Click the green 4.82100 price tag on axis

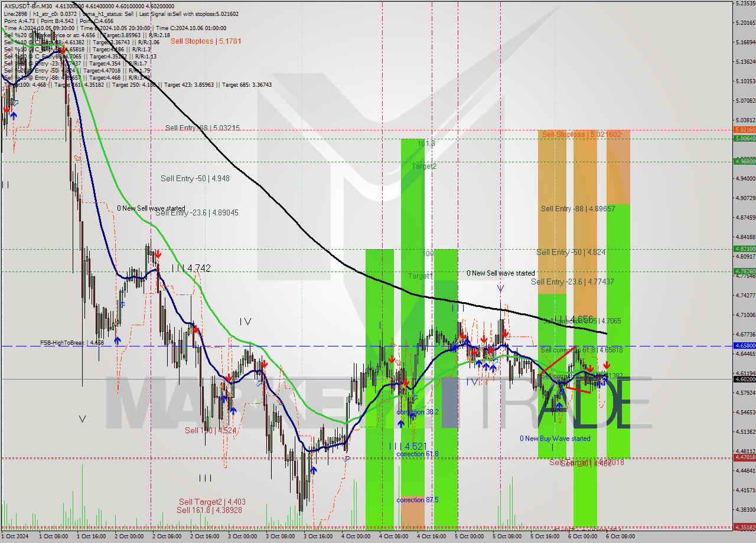coord(744,249)
